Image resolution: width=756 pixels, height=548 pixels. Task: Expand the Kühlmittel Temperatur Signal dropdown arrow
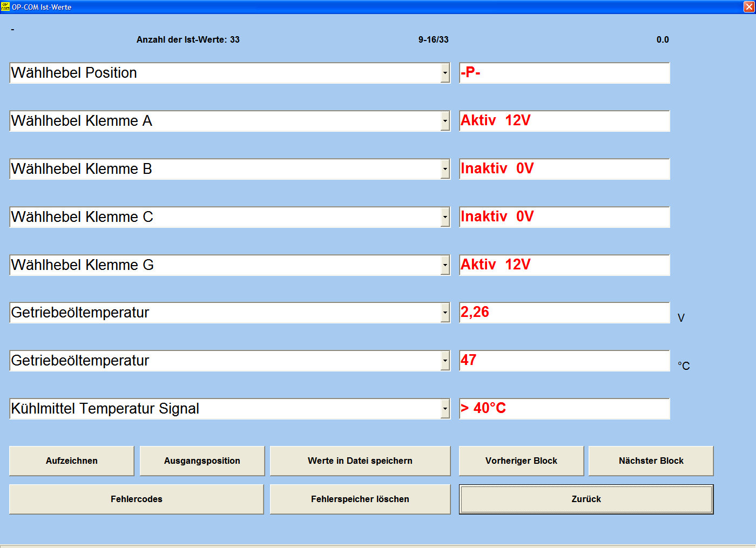(x=445, y=409)
